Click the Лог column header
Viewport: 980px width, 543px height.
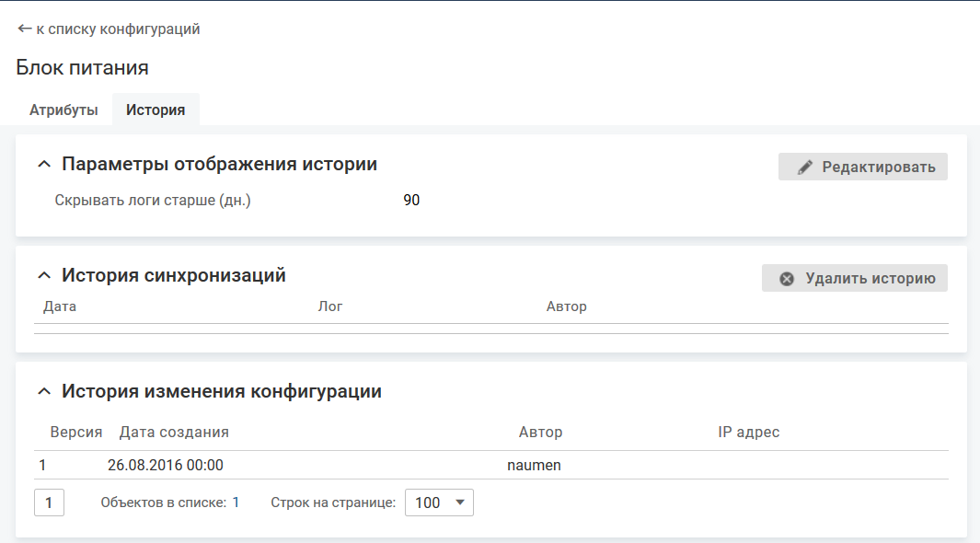click(x=330, y=306)
